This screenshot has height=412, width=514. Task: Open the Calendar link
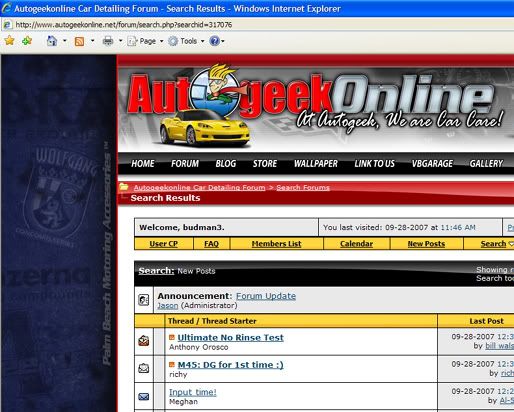pyautogui.click(x=356, y=244)
